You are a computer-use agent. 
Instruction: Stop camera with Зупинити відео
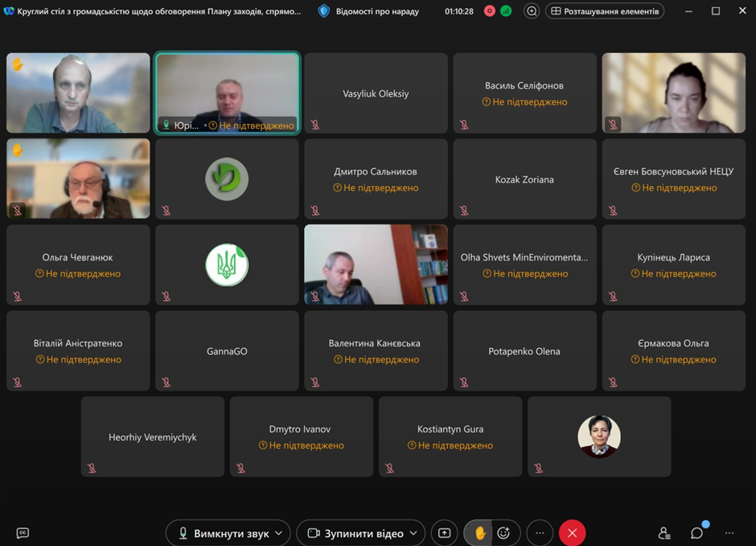pyautogui.click(x=355, y=533)
